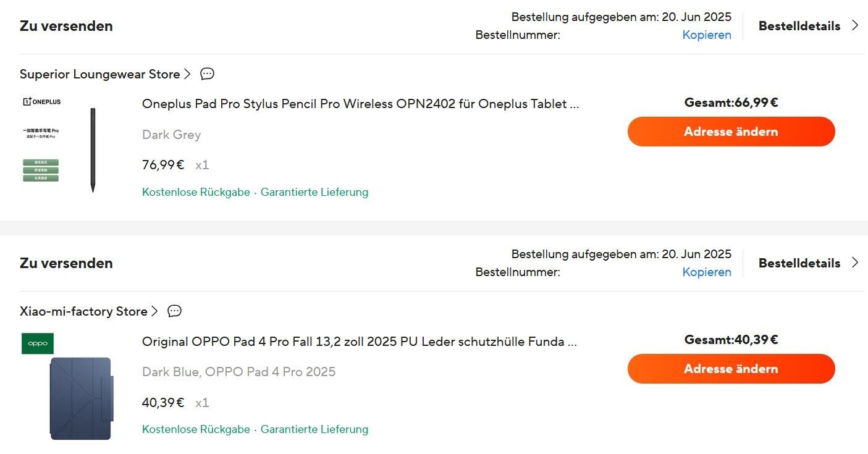Expand Xiao-mi-factory Store chevron

coord(154,311)
